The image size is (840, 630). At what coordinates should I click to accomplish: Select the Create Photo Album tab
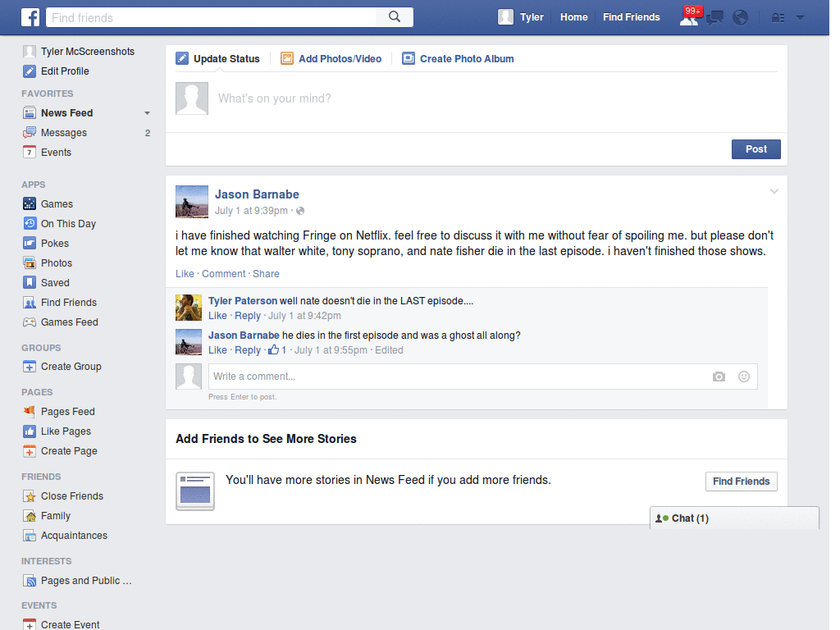coord(458,59)
